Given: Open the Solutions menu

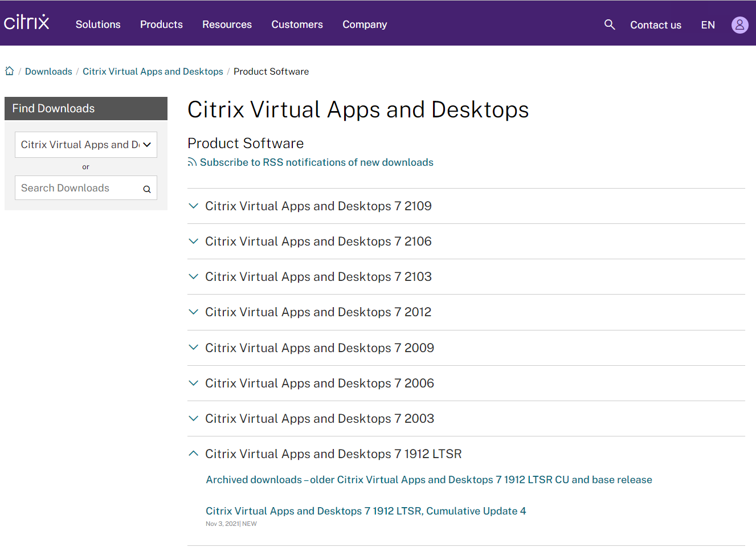Looking at the screenshot, I should click(98, 25).
